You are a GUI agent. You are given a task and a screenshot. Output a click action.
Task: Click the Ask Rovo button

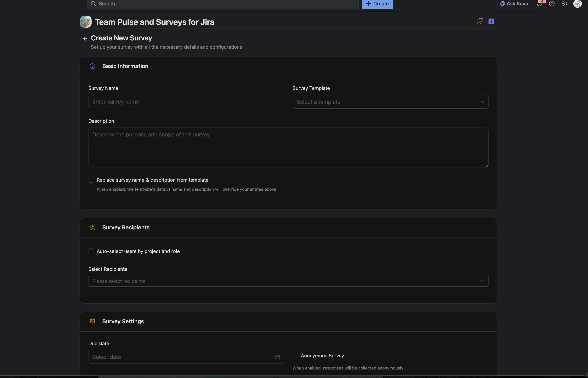(x=514, y=4)
